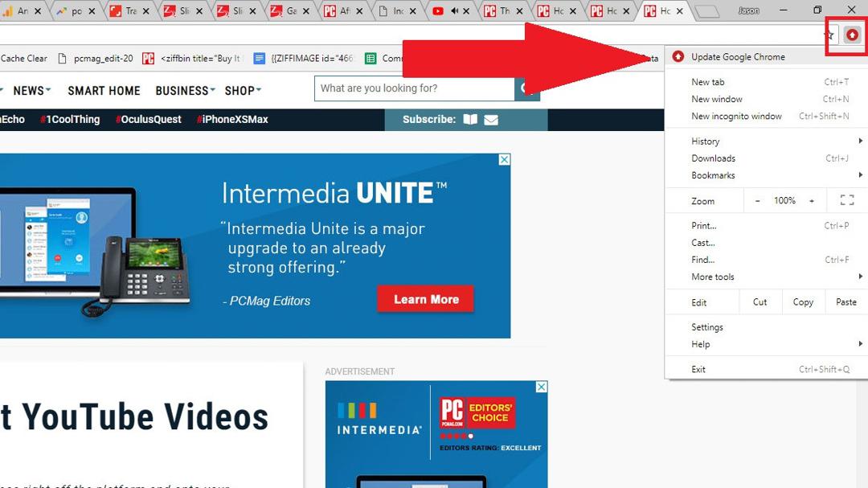The image size is (868, 488).
Task: Switch to the analytics 'po' tab
Action: 77,11
